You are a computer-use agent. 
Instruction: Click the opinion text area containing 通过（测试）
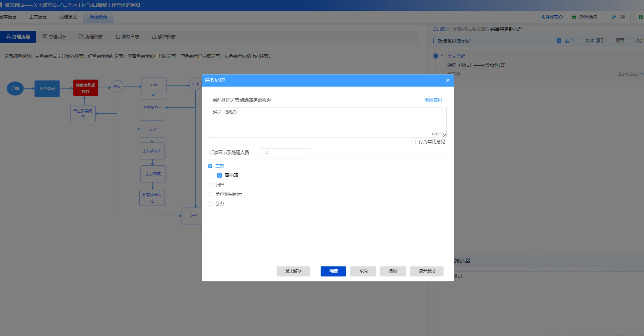click(x=327, y=122)
